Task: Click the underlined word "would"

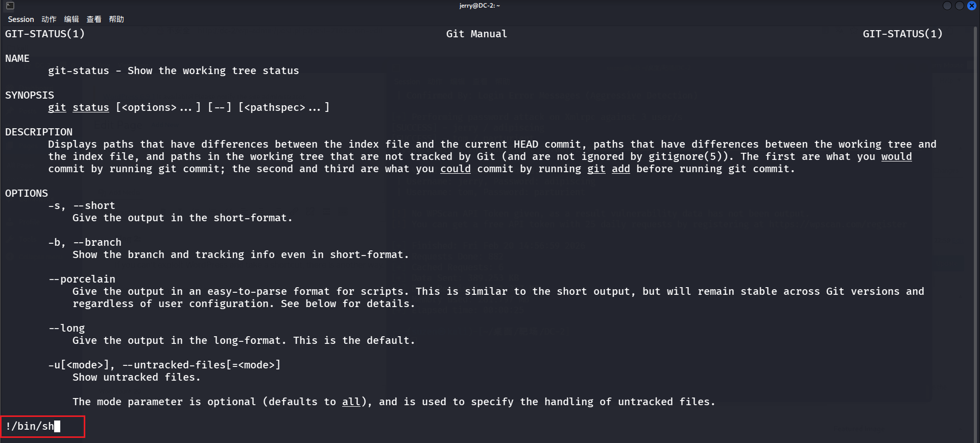Action: (x=896, y=156)
